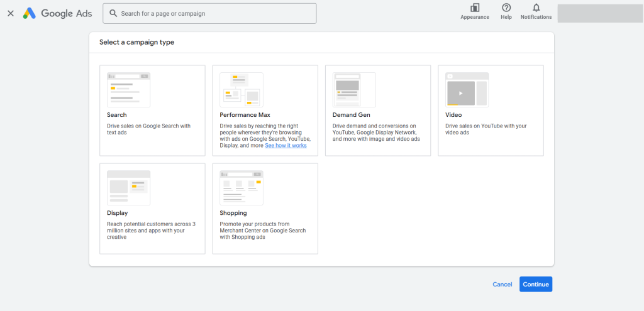Open the Notifications bell icon
Screen dimensions: 644x311
click(x=536, y=8)
